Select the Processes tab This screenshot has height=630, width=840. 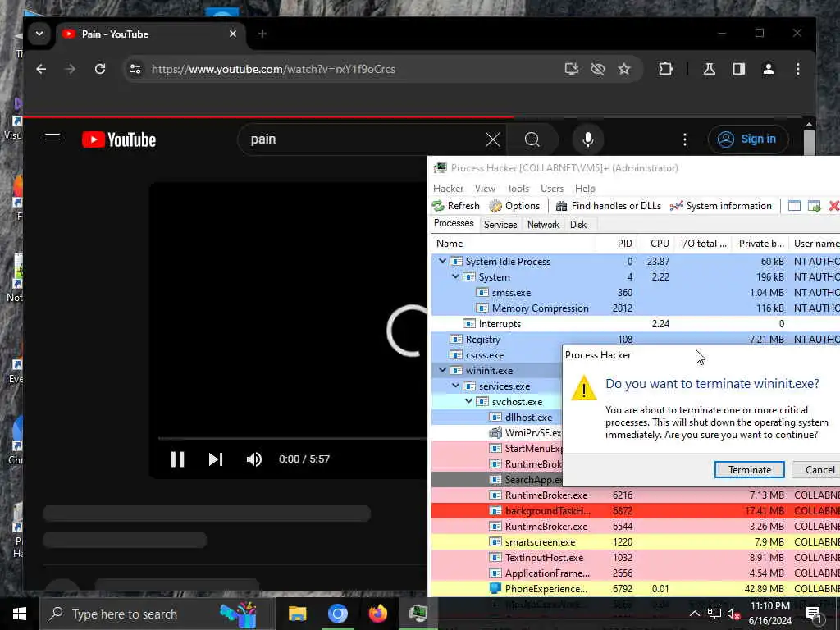coord(454,223)
